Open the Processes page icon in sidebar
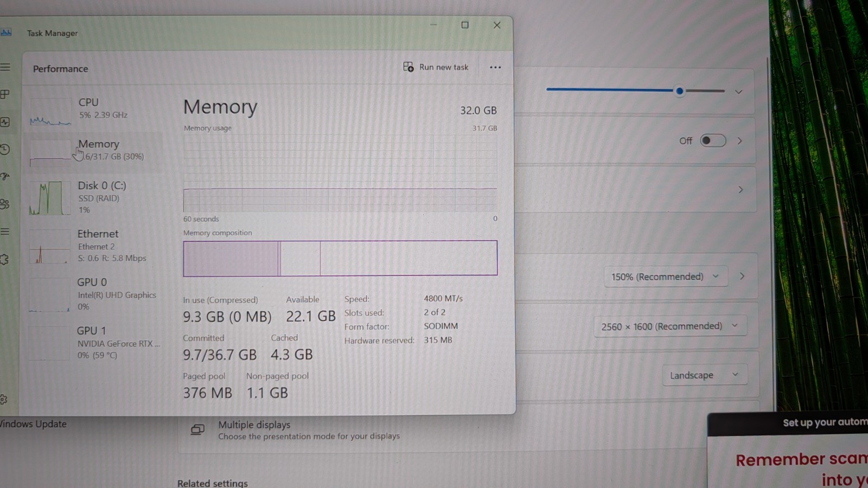This screenshot has width=868, height=488. [5, 94]
